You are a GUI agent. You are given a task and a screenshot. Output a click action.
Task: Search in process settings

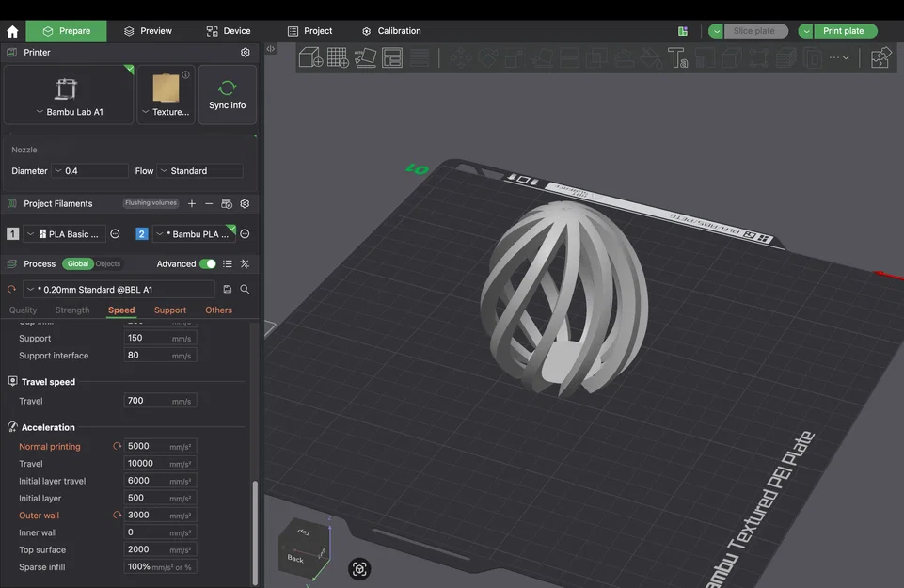245,290
